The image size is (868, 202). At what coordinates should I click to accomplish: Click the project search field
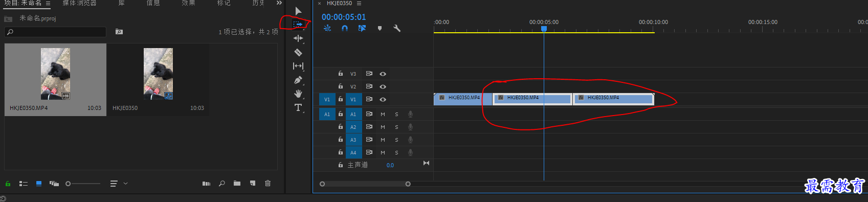tap(55, 32)
